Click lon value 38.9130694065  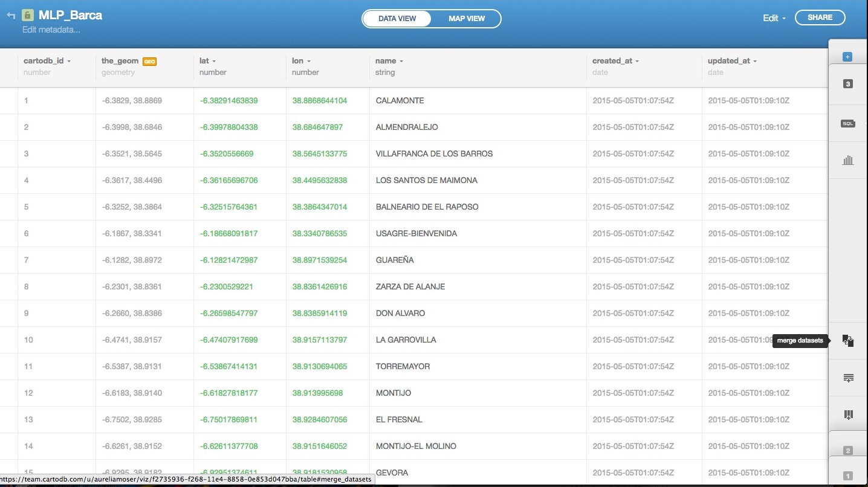320,366
